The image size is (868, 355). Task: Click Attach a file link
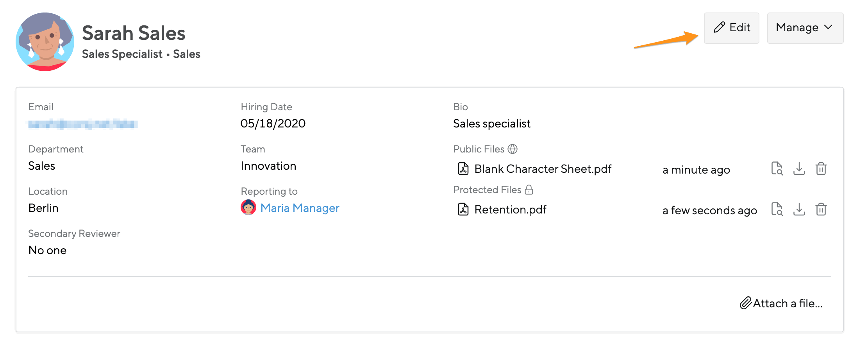[788, 303]
